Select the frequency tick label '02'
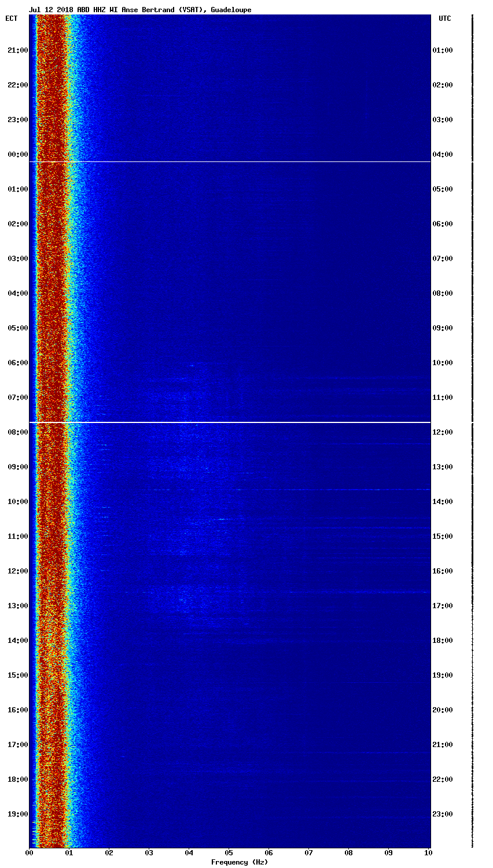The image size is (493, 868). [109, 853]
